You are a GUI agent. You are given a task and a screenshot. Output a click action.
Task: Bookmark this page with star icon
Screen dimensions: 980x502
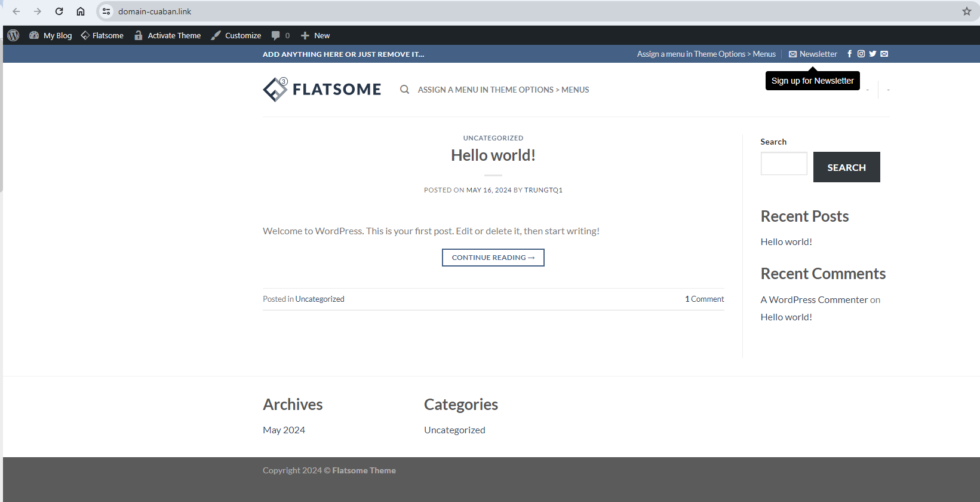pos(967,11)
